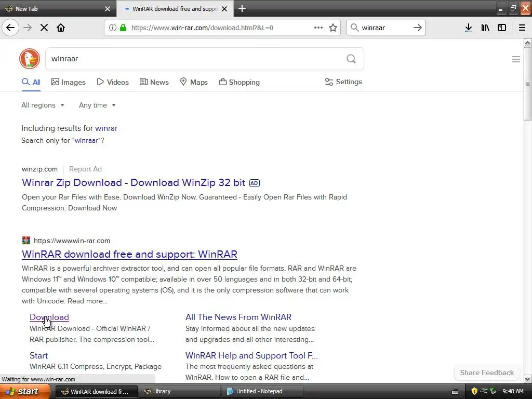
Task: Click Share Feedback button
Action: tap(487, 373)
